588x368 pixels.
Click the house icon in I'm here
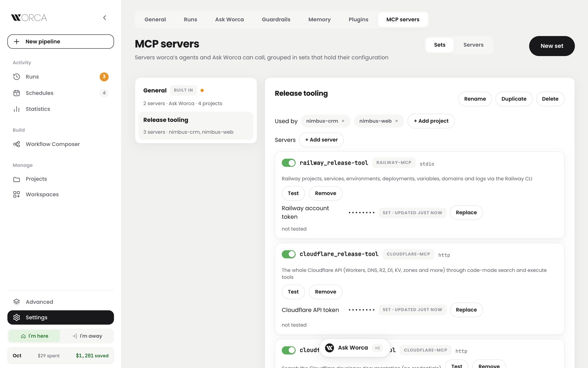(x=23, y=336)
